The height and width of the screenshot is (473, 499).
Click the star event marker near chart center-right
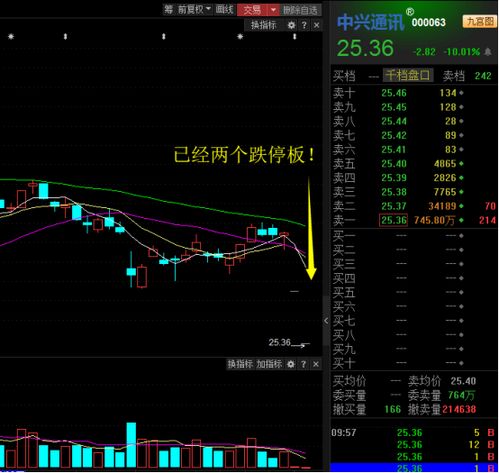click(240, 36)
